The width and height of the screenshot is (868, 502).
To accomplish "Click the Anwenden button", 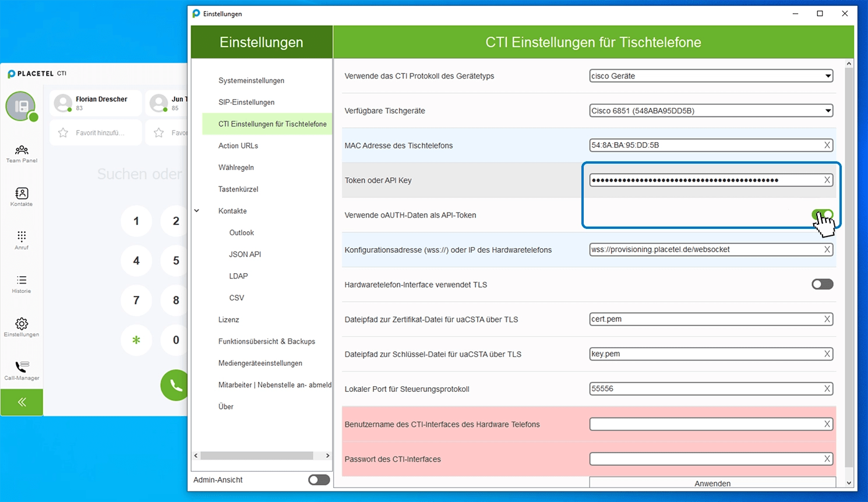I will pyautogui.click(x=712, y=483).
